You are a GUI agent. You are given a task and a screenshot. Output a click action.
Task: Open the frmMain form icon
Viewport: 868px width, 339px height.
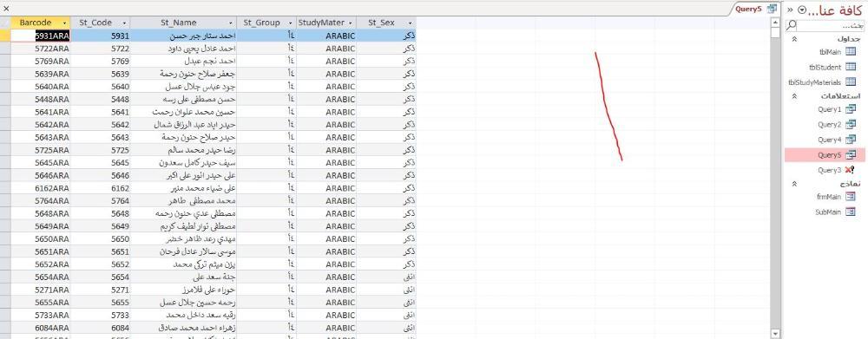click(851, 196)
